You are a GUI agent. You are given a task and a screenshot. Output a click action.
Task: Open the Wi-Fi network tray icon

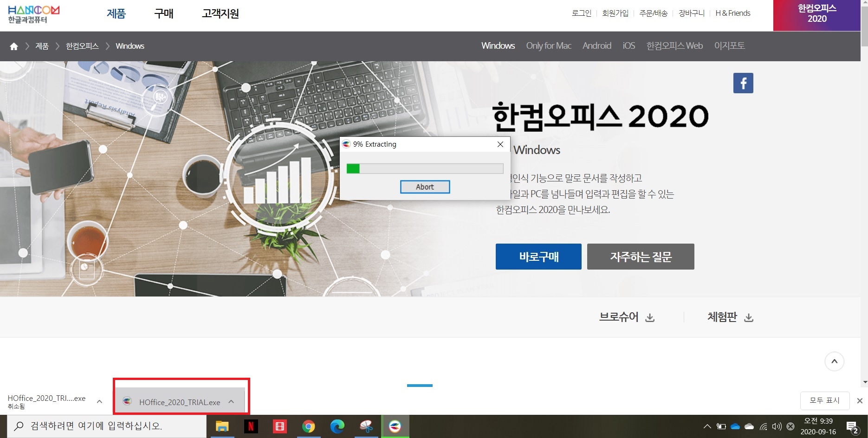[763, 426]
